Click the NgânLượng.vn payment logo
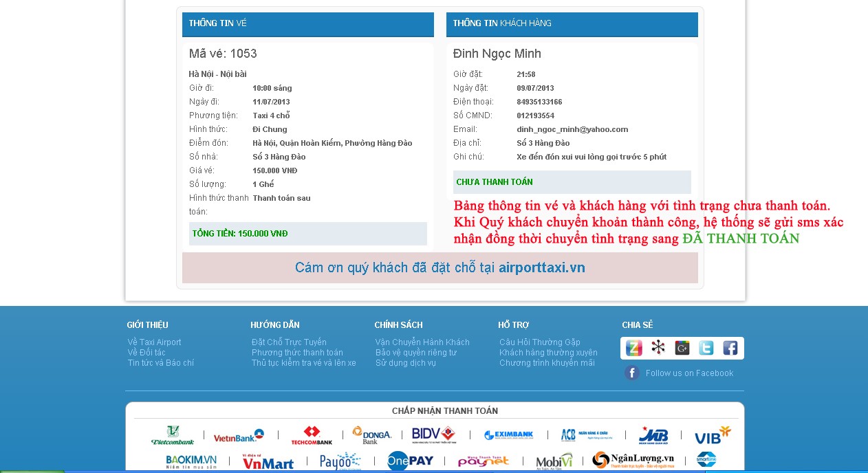The image size is (868, 473). pyautogui.click(x=633, y=460)
